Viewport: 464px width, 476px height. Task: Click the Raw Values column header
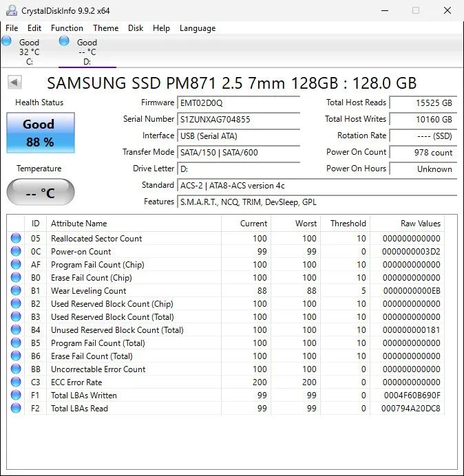pyautogui.click(x=407, y=224)
